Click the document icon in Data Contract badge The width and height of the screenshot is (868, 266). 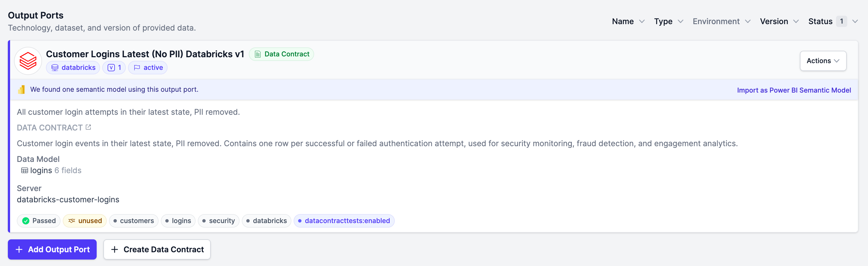(x=258, y=54)
